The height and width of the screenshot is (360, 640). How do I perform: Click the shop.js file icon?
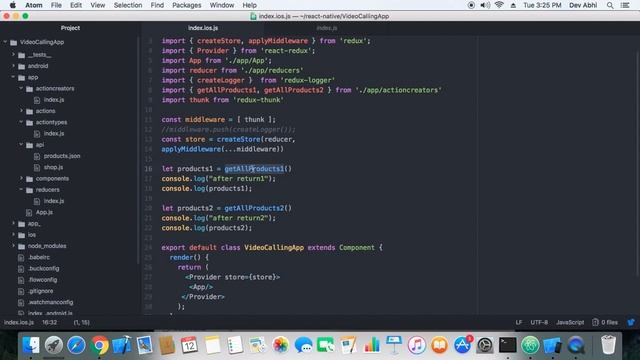point(37,167)
